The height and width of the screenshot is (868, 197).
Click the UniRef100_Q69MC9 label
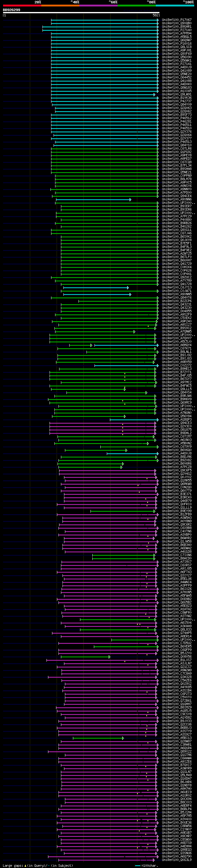[177, 403]
